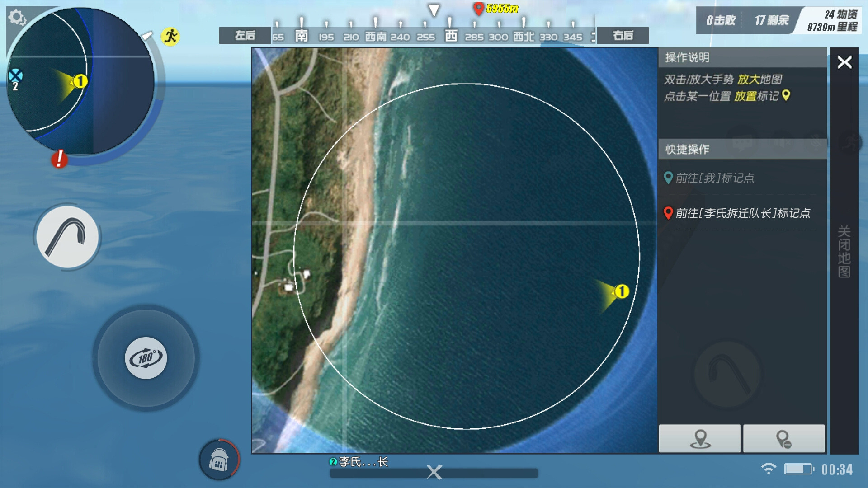Screen dimensions: 868x488
Task: Tap the red exclamation warning icon
Action: (59, 159)
